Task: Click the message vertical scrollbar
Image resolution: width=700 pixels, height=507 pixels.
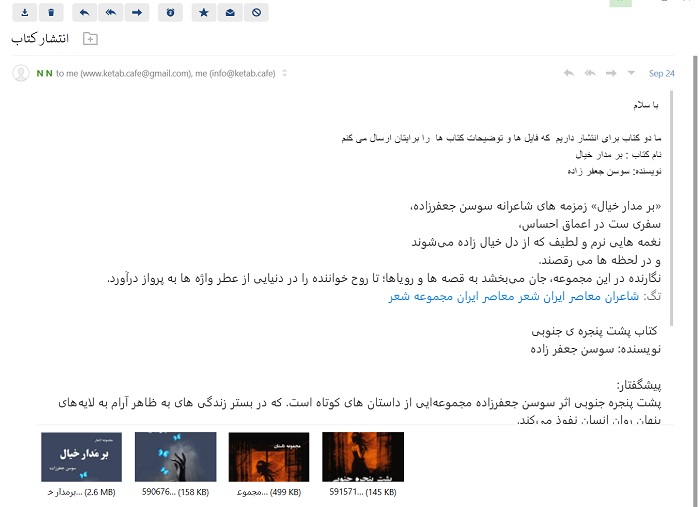Action: 672,200
